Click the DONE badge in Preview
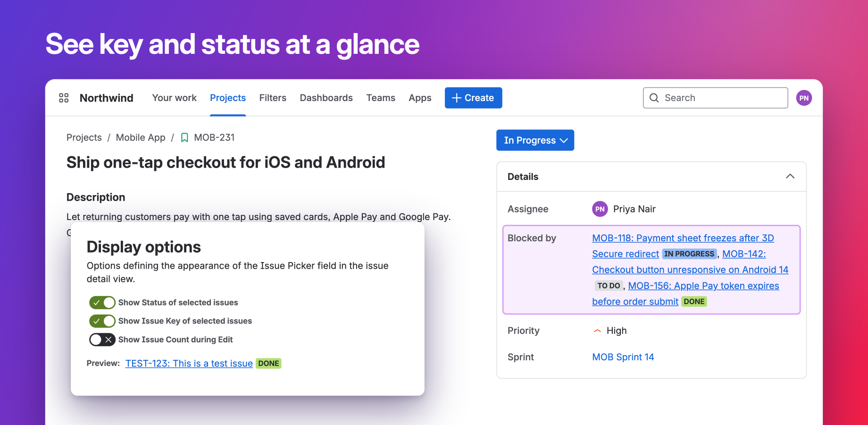 pos(268,364)
